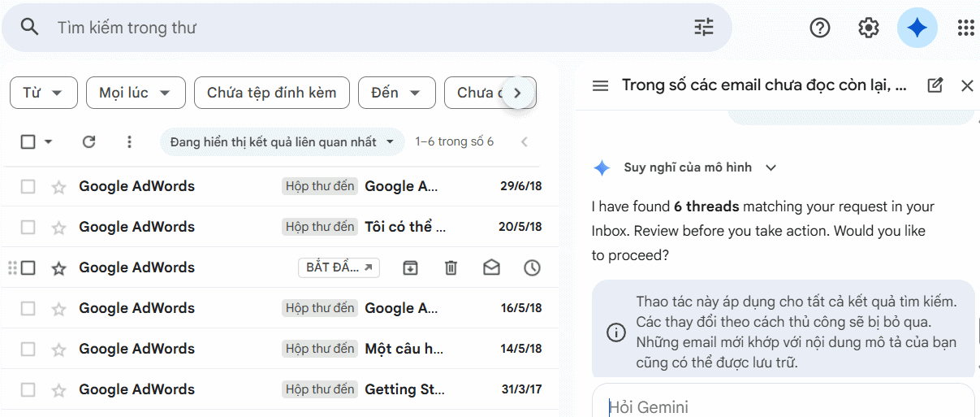Image resolution: width=980 pixels, height=417 pixels.
Task: Open the email titled Một câu h...
Action: (x=404, y=349)
